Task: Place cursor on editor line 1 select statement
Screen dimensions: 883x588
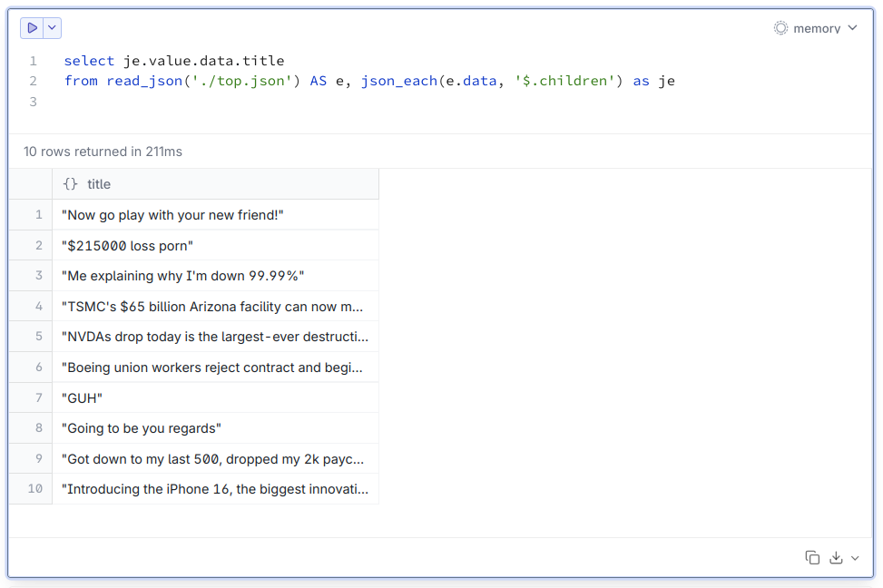Action: pos(174,61)
